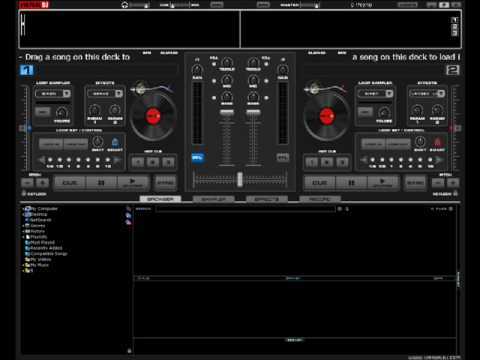This screenshot has width=480, height=360.
Task: Sync the right deck
Action: tap(415, 183)
